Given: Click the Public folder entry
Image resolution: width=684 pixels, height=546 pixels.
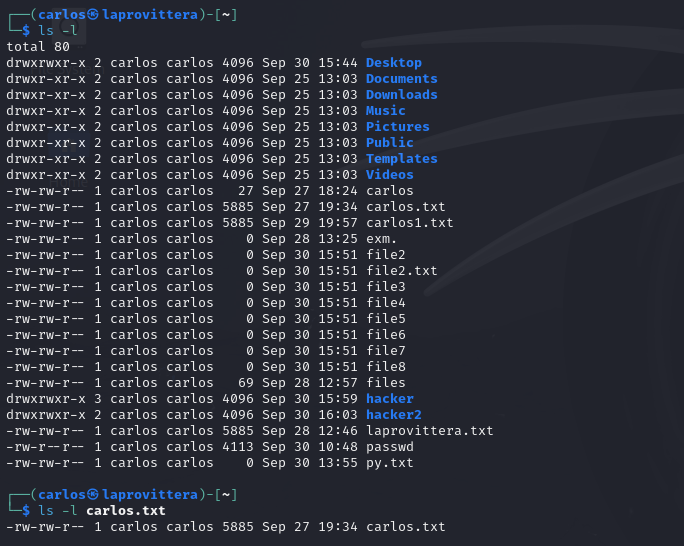Looking at the screenshot, I should tap(390, 143).
